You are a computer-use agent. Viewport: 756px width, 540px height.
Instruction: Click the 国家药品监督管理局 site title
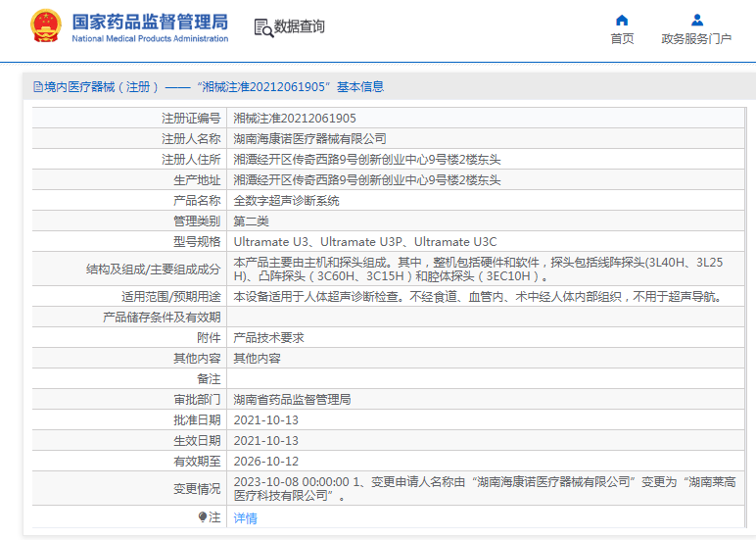coord(150,21)
